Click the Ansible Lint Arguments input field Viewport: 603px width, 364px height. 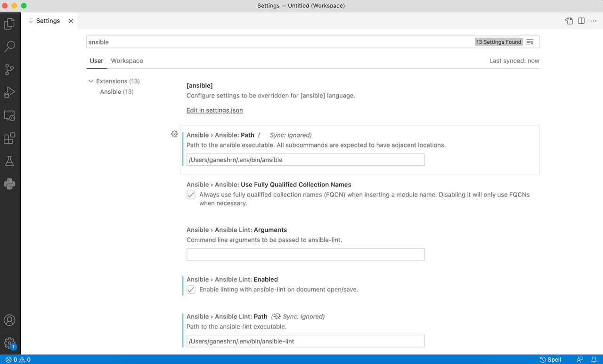tap(305, 254)
